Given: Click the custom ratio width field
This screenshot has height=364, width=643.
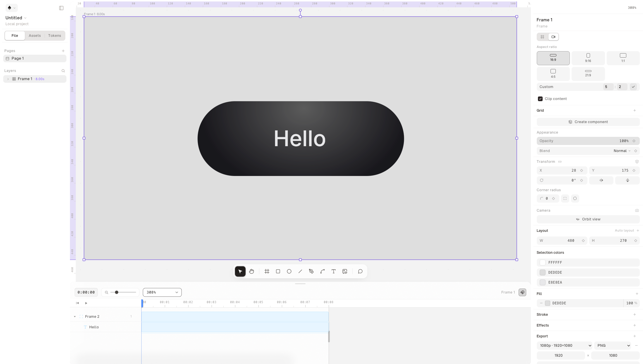Looking at the screenshot, I should point(608,87).
